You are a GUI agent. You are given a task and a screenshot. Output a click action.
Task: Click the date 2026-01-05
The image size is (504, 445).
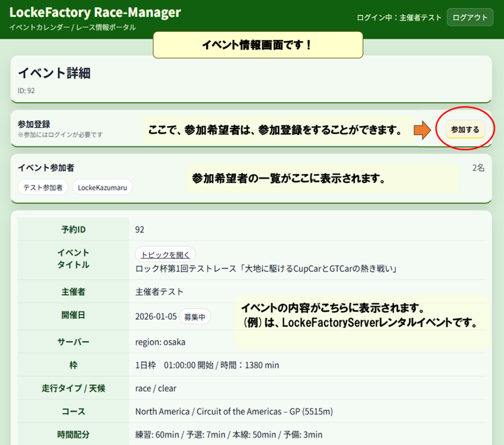point(156,317)
